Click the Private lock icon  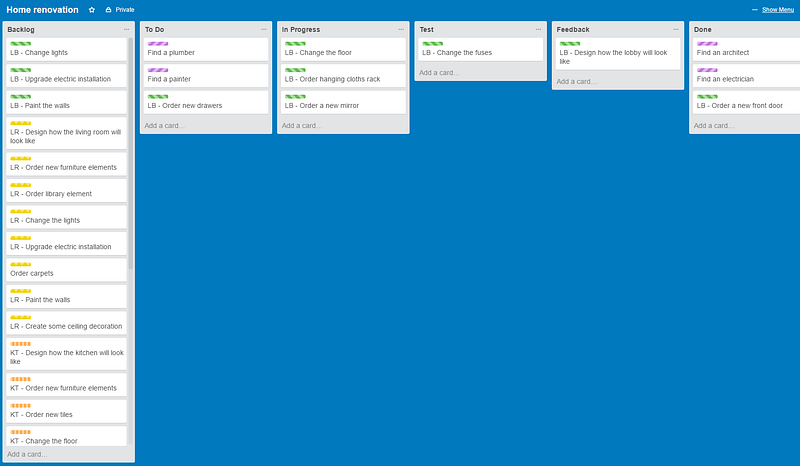click(x=108, y=10)
